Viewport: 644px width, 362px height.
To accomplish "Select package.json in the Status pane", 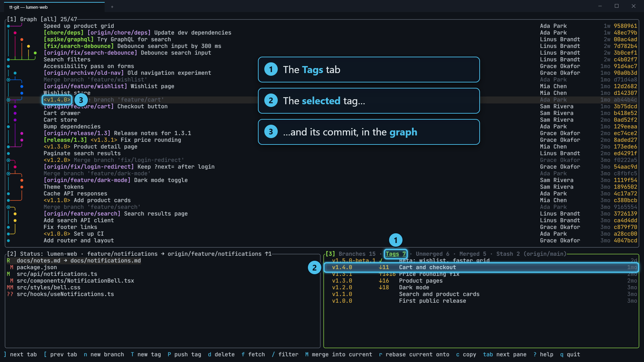I will click(163, 267).
